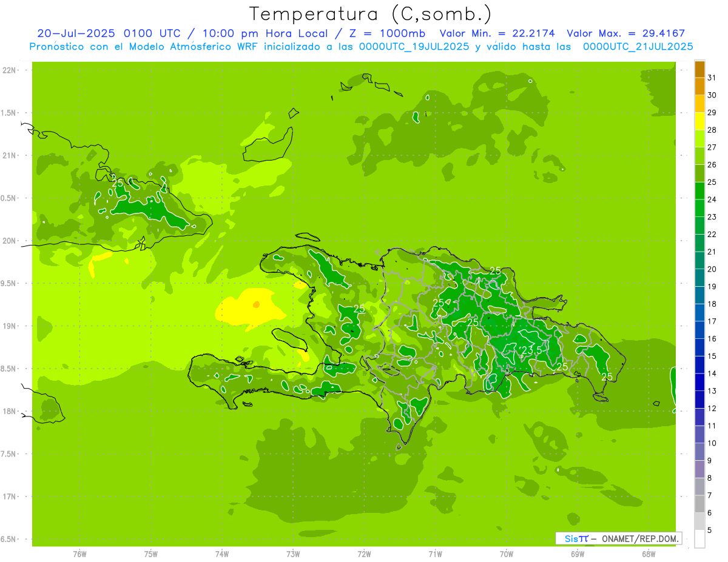Click the "74W" longitude label
The height and width of the screenshot is (562, 728).
(x=222, y=554)
